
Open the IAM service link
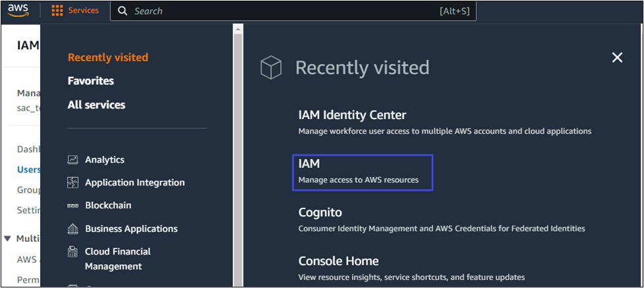(x=309, y=164)
